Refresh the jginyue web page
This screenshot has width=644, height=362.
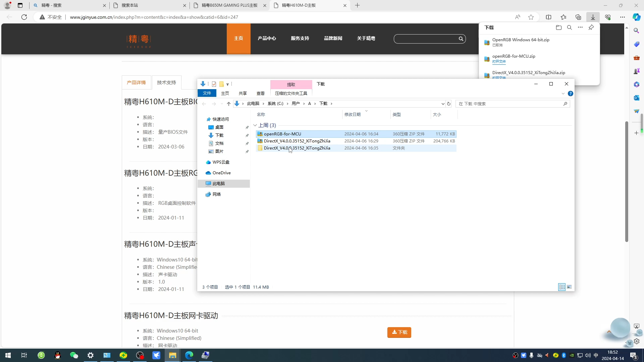click(x=24, y=17)
